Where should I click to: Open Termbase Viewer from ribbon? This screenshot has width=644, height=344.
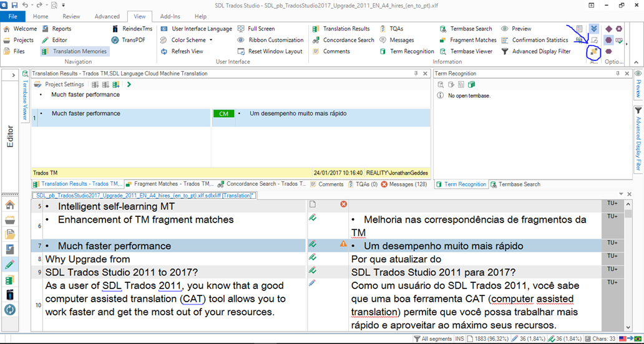[x=466, y=51]
